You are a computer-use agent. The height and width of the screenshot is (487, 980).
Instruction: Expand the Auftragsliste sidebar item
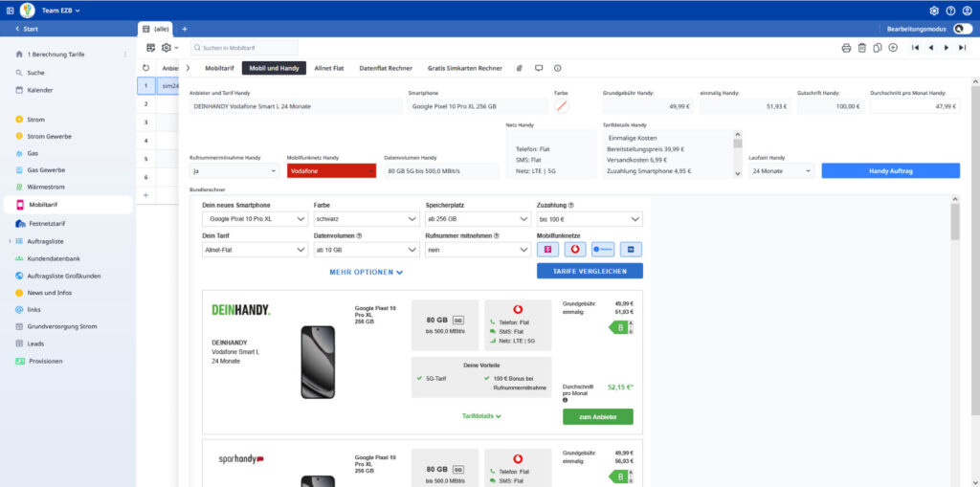coord(10,241)
